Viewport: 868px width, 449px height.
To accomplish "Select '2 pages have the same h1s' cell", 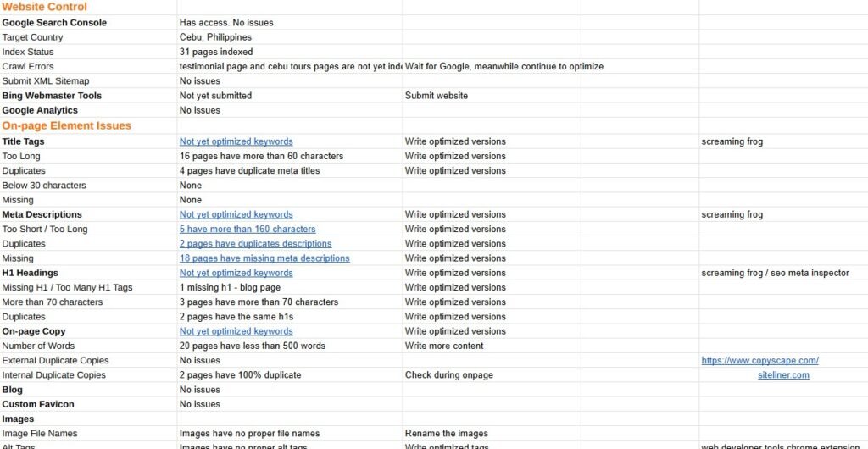I will tap(290, 317).
